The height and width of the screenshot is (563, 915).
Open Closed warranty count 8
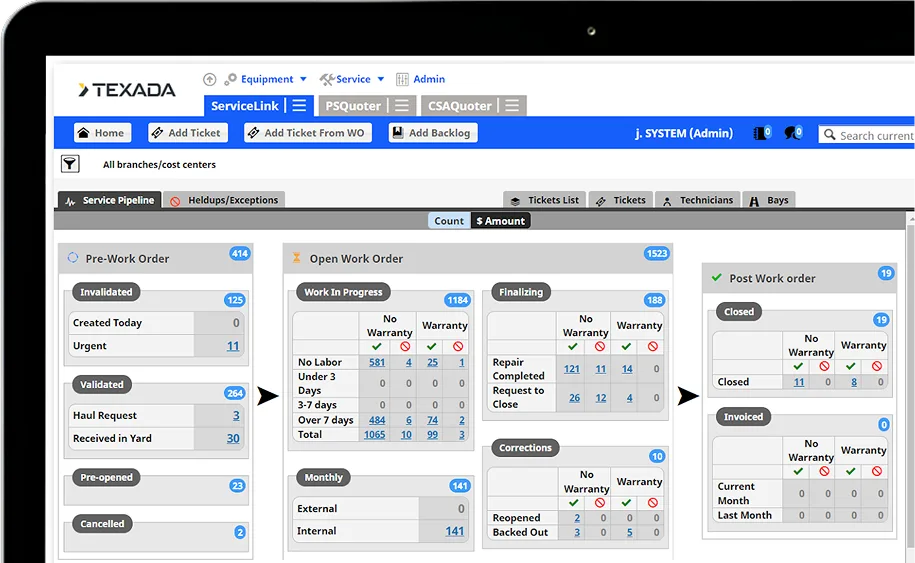click(854, 382)
